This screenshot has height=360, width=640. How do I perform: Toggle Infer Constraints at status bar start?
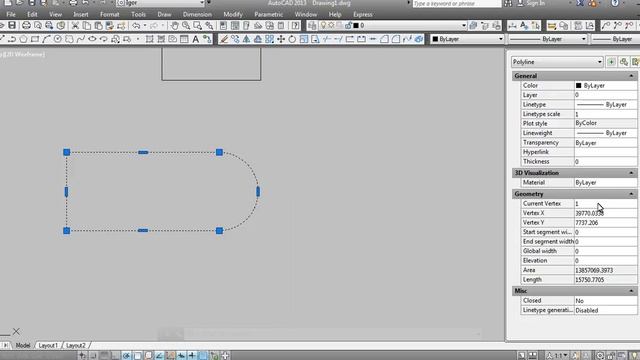(x=82, y=356)
